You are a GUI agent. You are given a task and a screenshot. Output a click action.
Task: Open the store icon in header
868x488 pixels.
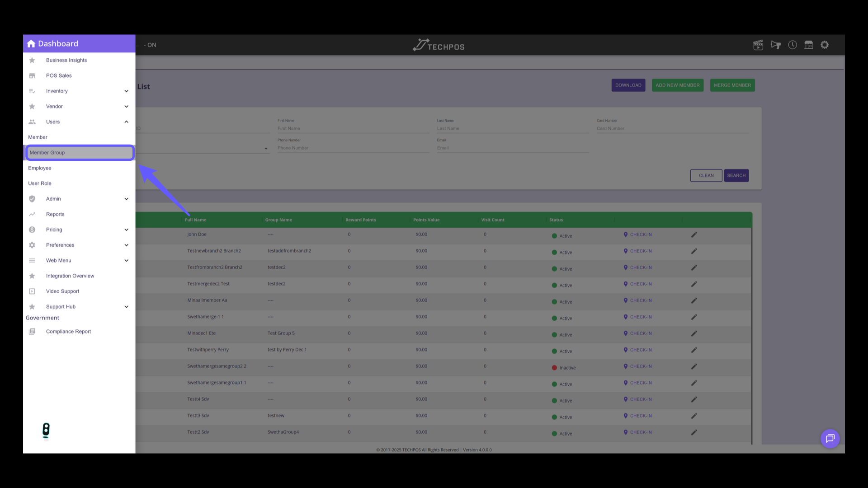809,45
